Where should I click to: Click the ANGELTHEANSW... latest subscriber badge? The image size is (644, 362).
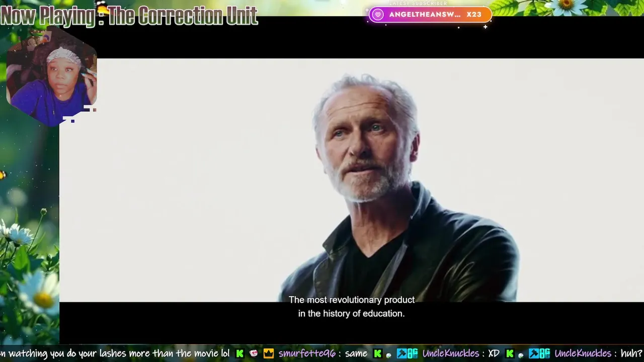430,15
